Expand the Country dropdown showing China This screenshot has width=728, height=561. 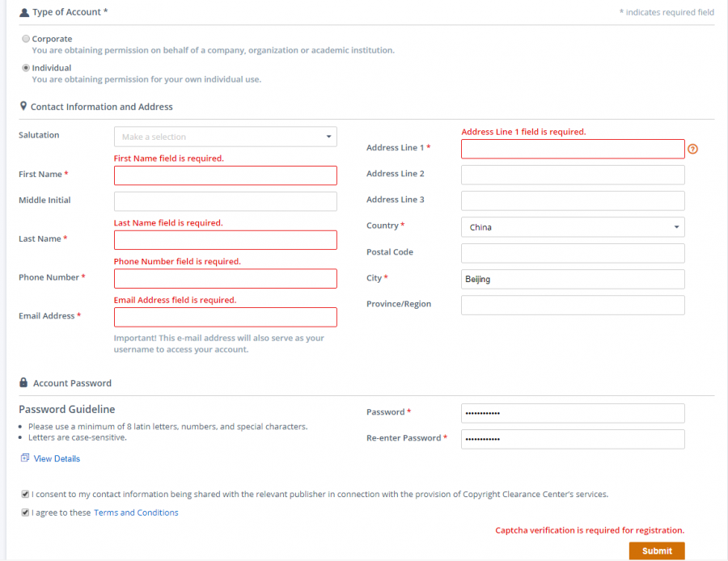pos(573,227)
